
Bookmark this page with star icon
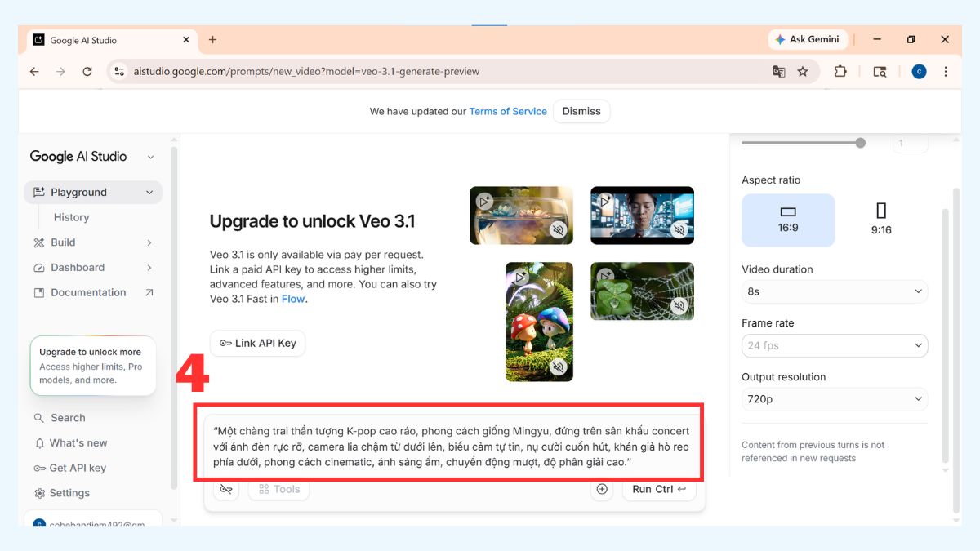[x=803, y=72]
